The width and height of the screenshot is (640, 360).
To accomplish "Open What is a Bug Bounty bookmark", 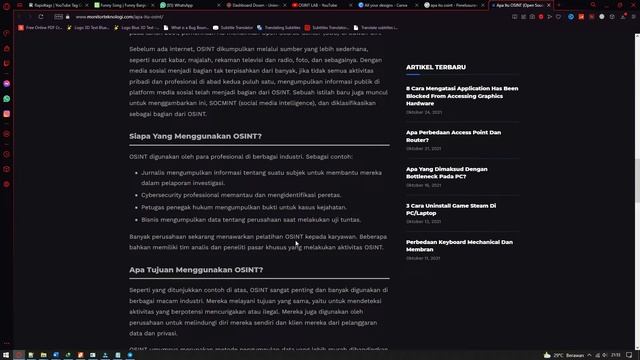I will (186, 28).
